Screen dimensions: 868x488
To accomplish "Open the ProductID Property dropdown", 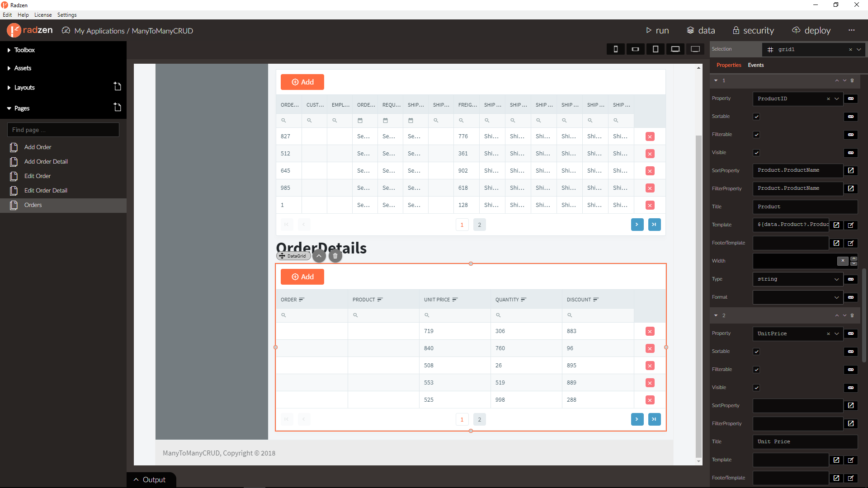I will [x=837, y=99].
